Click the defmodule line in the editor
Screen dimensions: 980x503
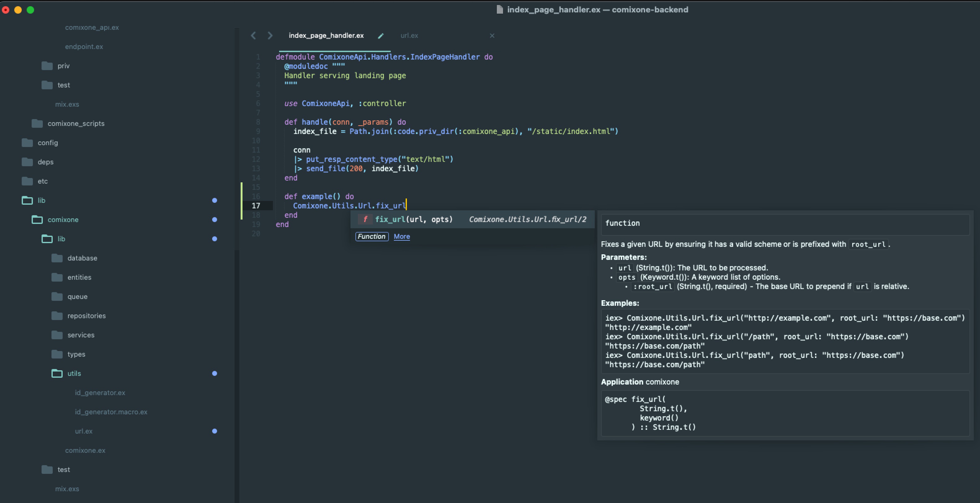coord(384,57)
